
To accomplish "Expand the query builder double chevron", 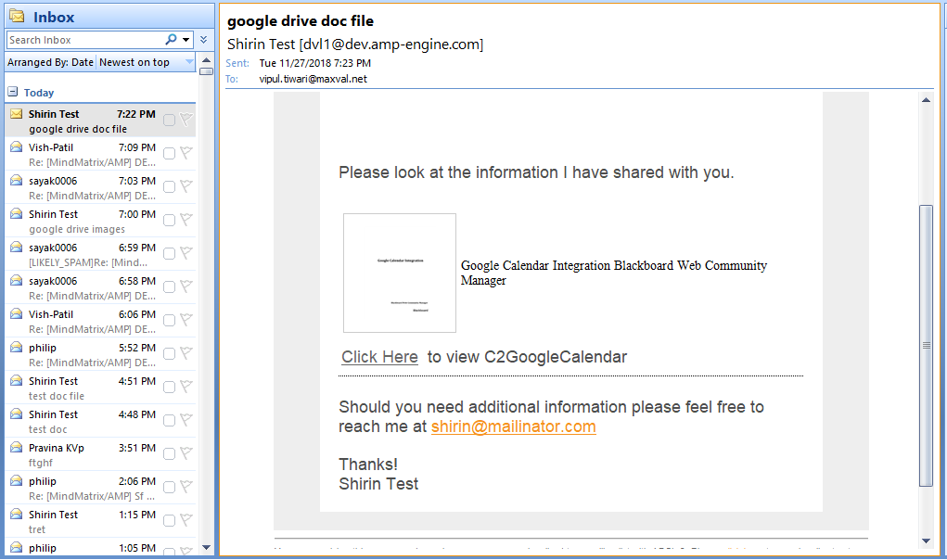I will 203,40.
